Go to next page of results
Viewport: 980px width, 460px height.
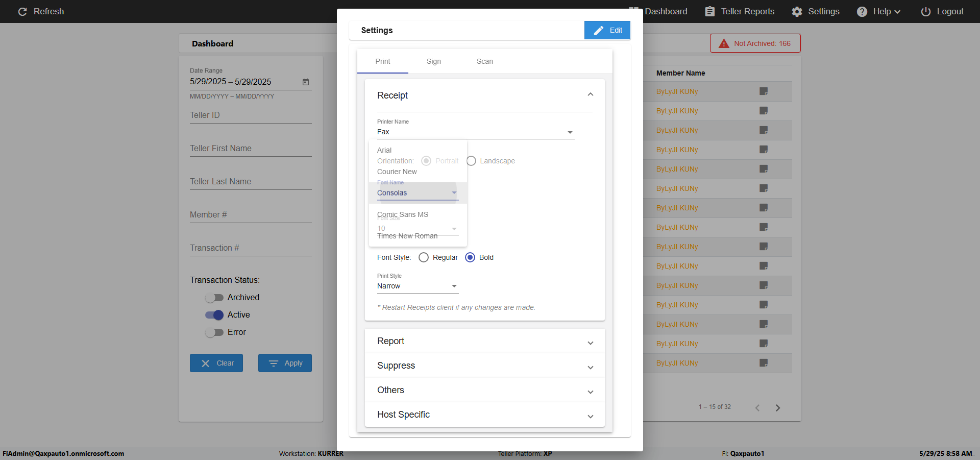click(778, 407)
